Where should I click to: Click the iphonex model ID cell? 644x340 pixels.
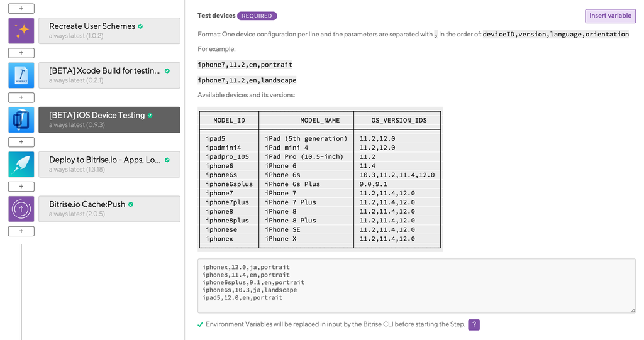pyautogui.click(x=219, y=239)
